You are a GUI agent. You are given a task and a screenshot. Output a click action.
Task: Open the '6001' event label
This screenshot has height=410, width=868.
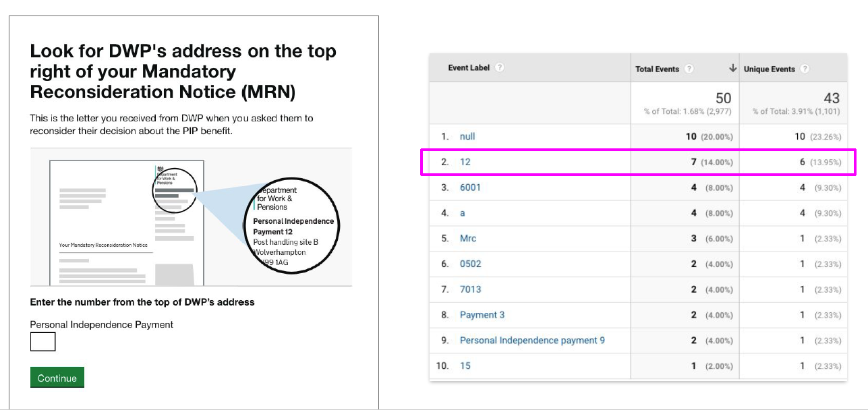[x=470, y=187]
